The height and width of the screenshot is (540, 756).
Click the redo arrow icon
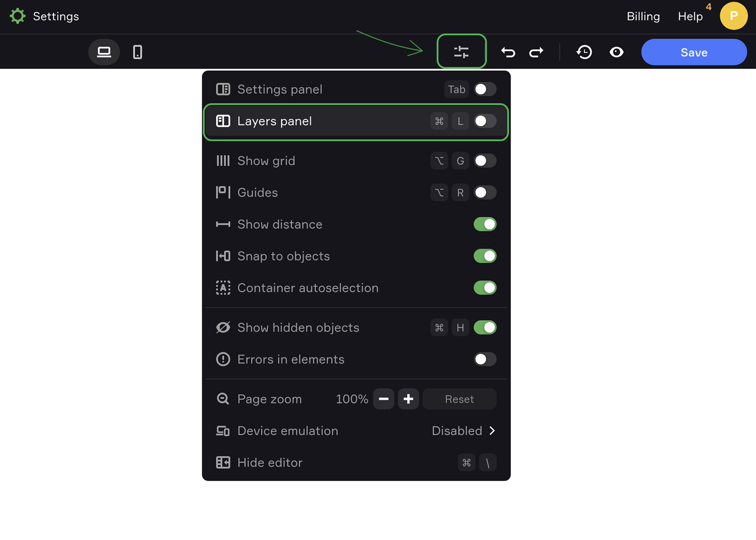coord(536,52)
